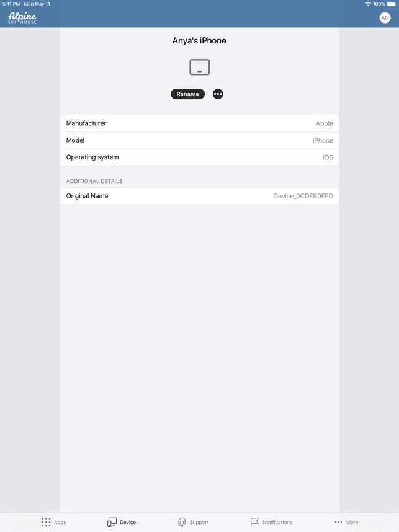Tap the Notifications flag icon
Screen dimensions: 399x532
(254, 522)
